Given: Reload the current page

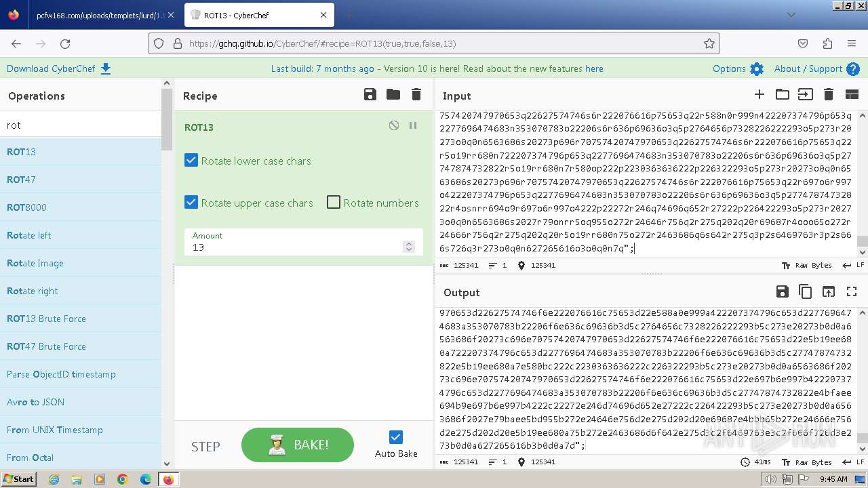Looking at the screenshot, I should (65, 43).
